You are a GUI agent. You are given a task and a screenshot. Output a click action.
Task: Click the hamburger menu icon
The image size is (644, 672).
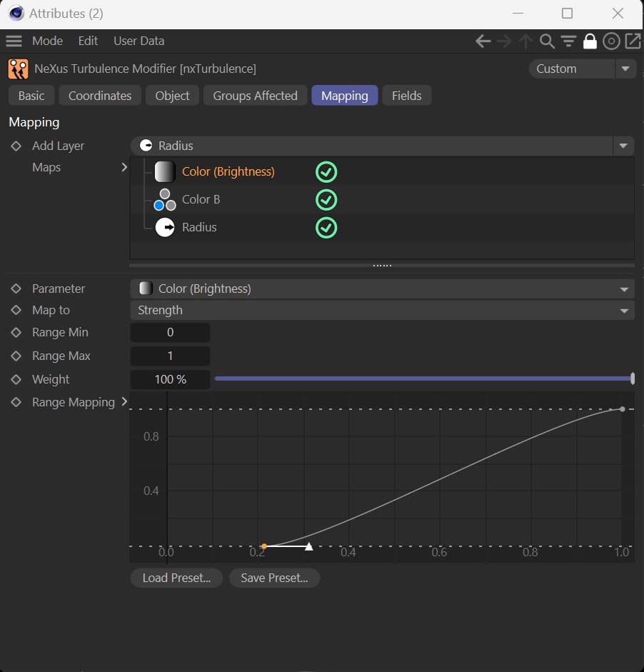[x=14, y=41]
